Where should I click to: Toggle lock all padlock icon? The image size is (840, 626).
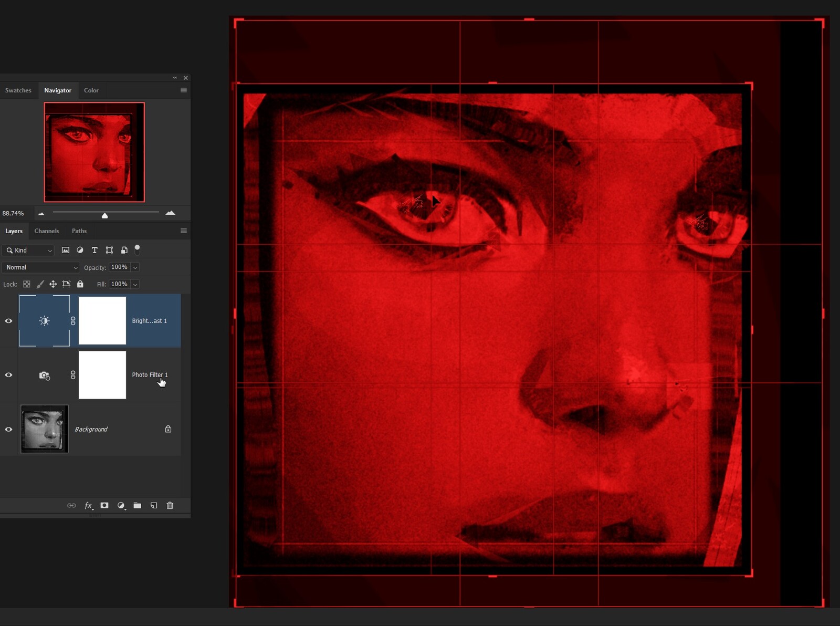80,284
